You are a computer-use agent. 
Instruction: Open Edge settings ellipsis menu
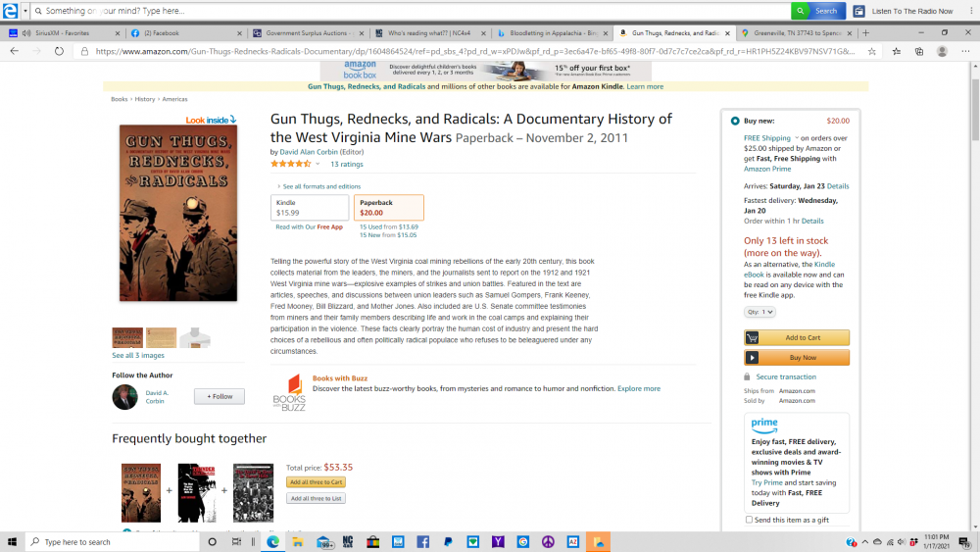click(965, 51)
